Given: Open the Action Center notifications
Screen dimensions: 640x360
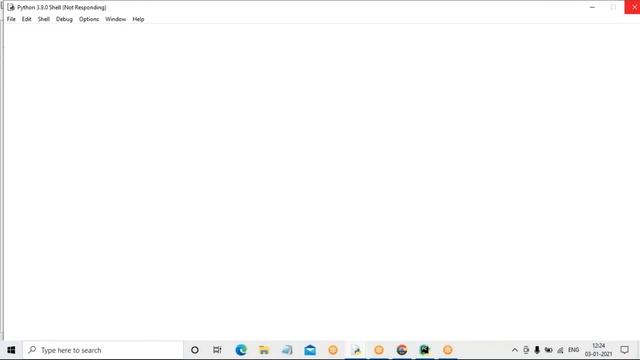Looking at the screenshot, I should [x=624, y=350].
